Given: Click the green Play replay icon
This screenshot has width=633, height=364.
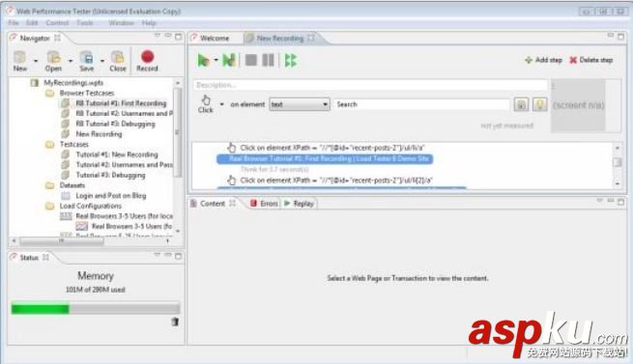Looking at the screenshot, I should pos(204,61).
